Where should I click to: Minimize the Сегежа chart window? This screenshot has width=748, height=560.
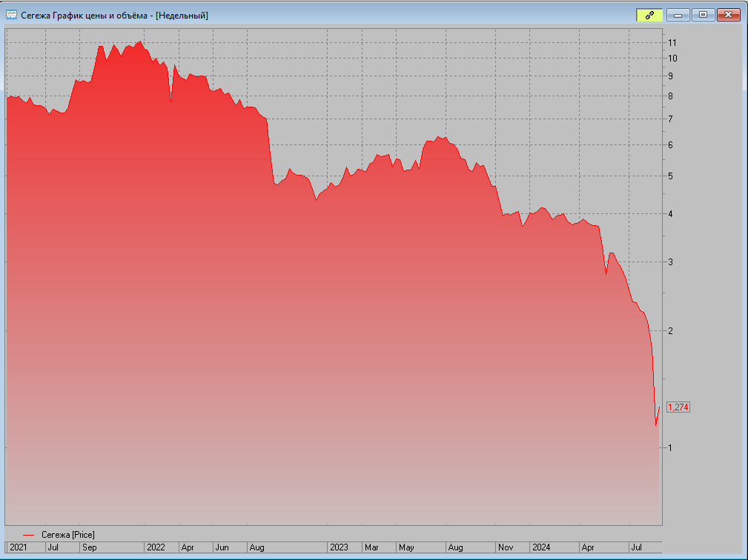(678, 16)
